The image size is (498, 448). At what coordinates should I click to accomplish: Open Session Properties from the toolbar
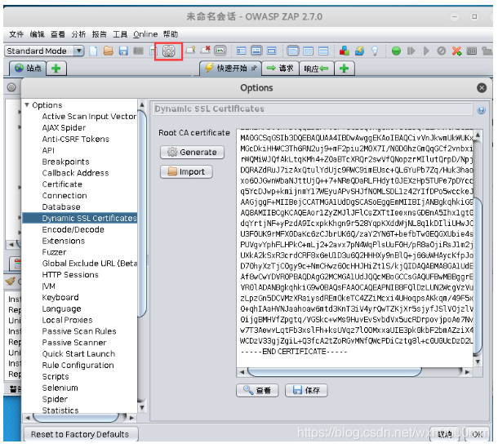tap(153, 51)
